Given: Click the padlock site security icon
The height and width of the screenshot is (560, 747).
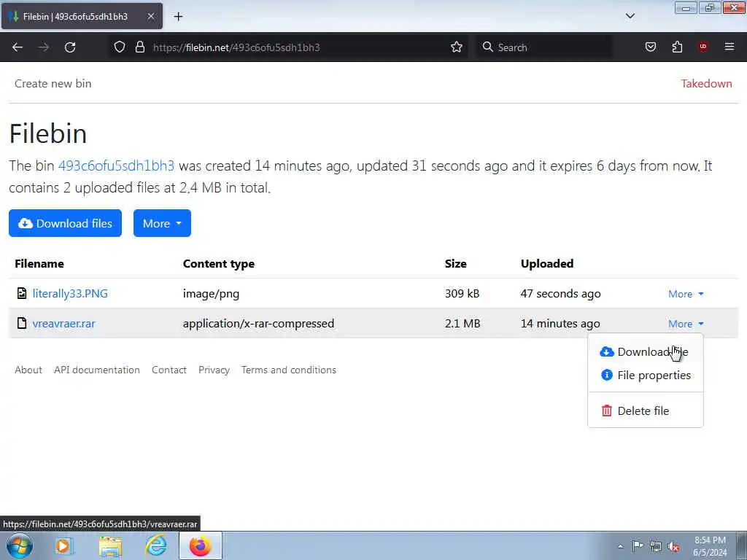Looking at the screenshot, I should (139, 47).
